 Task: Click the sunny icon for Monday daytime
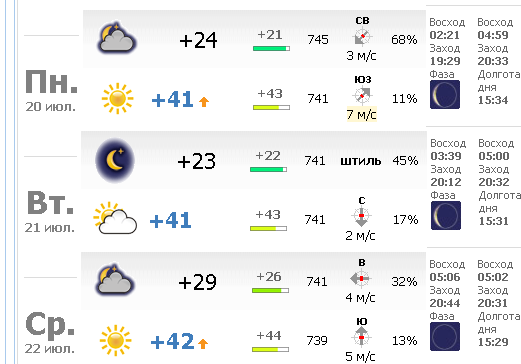coord(117,98)
